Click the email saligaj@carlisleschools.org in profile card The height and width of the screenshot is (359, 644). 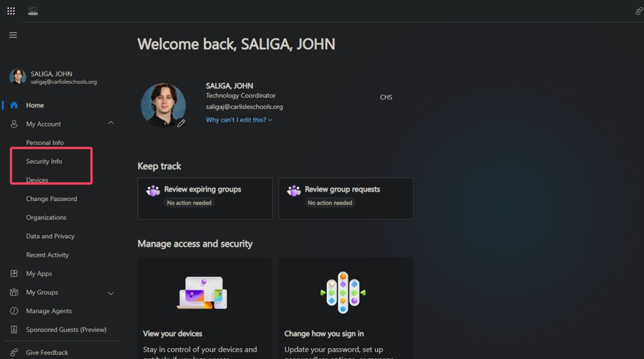(x=245, y=107)
